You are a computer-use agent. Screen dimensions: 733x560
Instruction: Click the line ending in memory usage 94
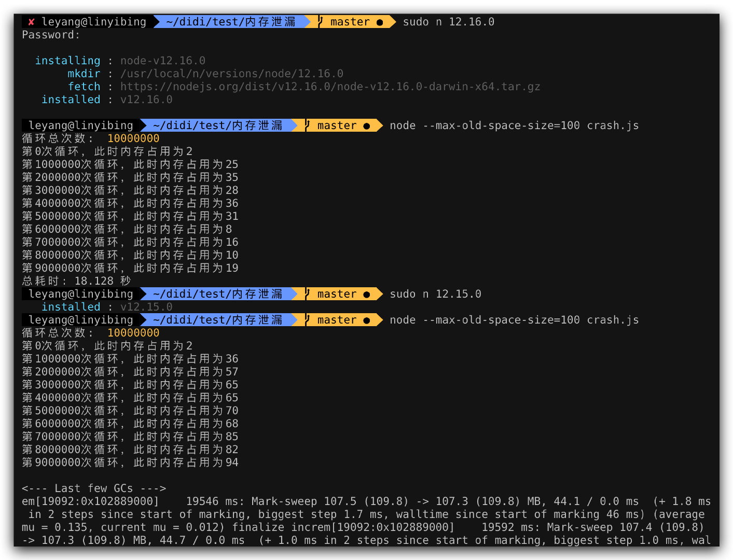(x=130, y=463)
